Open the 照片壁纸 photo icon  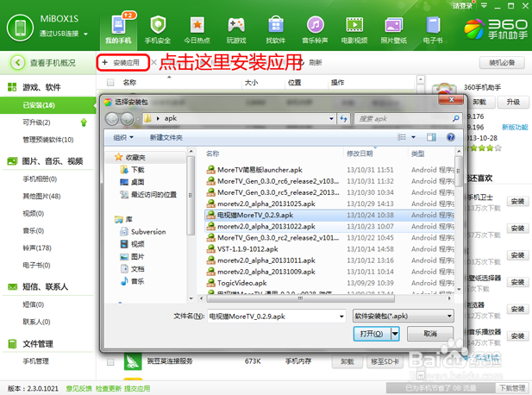(x=394, y=28)
